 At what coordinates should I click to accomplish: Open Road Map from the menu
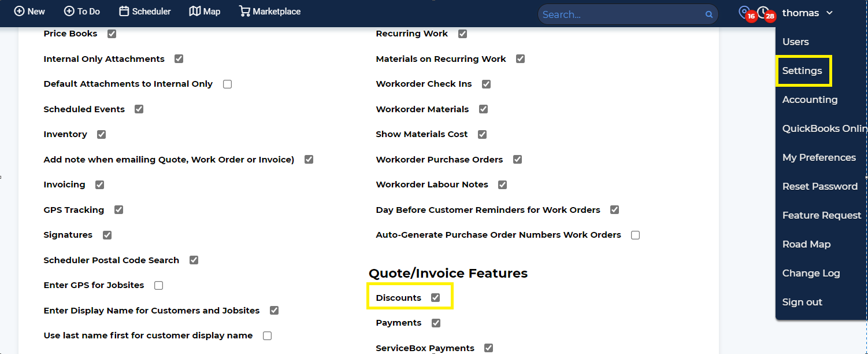(x=806, y=244)
